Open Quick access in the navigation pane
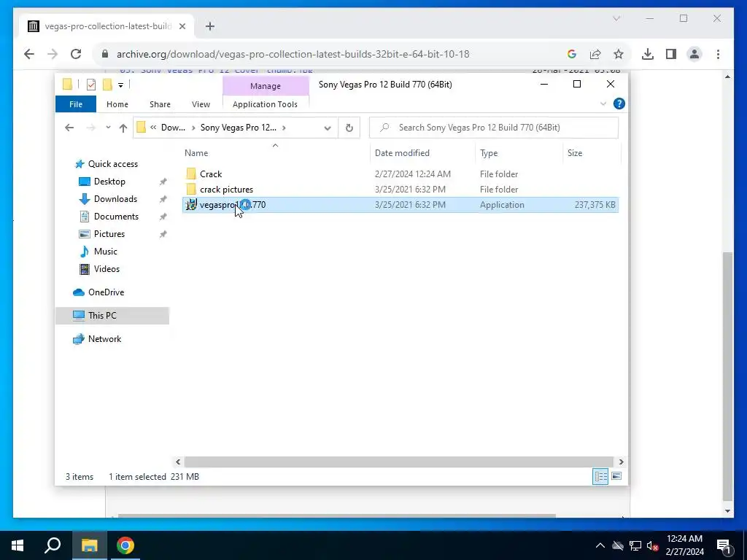This screenshot has width=747, height=560. pyautogui.click(x=112, y=164)
